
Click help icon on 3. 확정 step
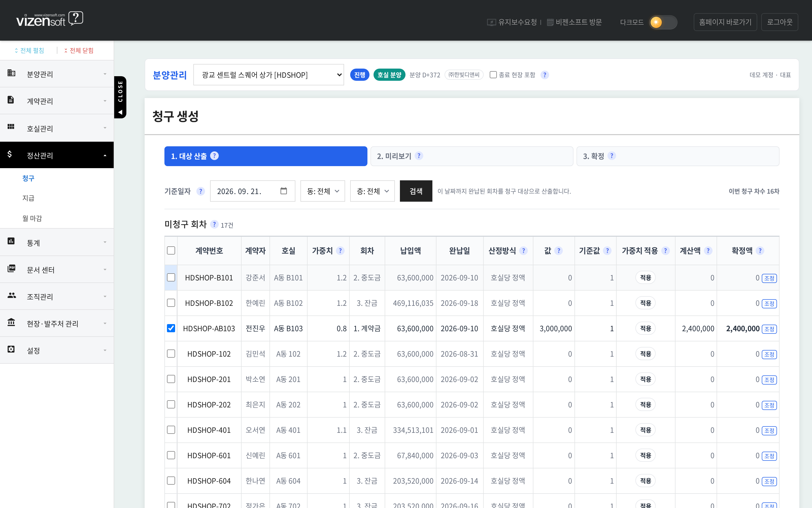[612, 156]
